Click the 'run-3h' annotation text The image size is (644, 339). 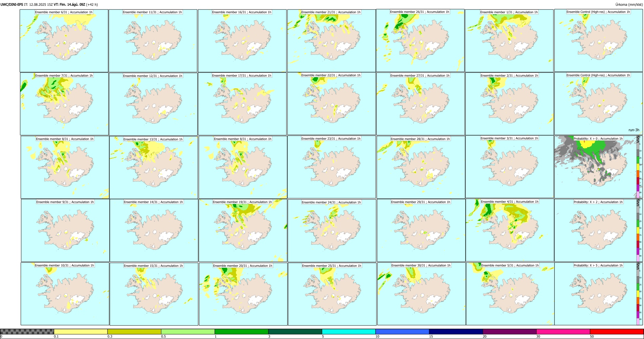pos(634,130)
